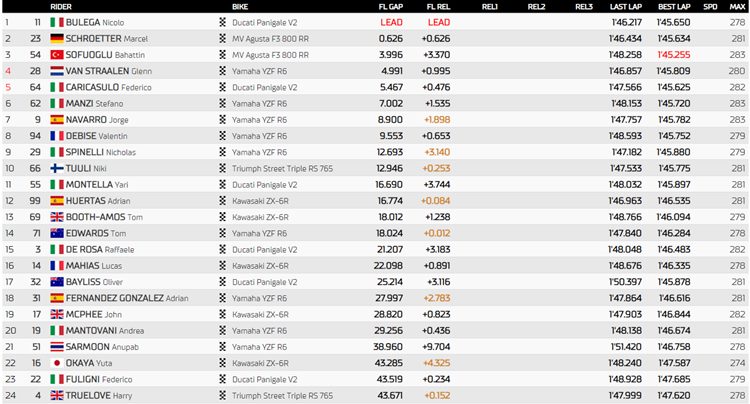Click checkered flag icon in HUERTAS row
The height and width of the screenshot is (404, 750).
click(x=222, y=201)
